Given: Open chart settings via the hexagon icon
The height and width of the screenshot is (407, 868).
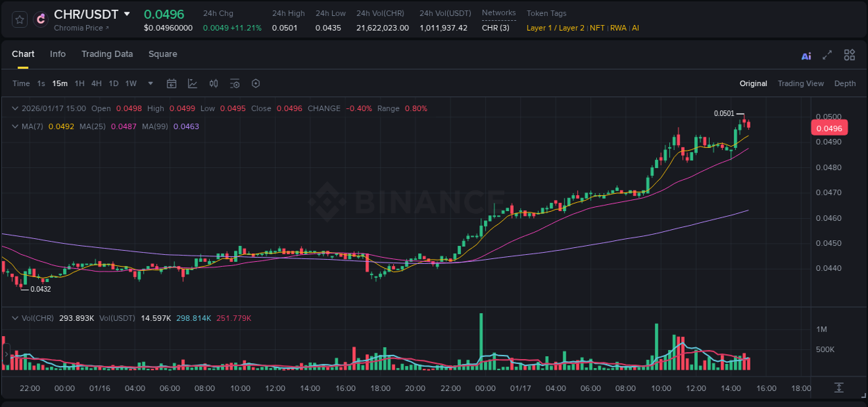Looking at the screenshot, I should point(256,83).
